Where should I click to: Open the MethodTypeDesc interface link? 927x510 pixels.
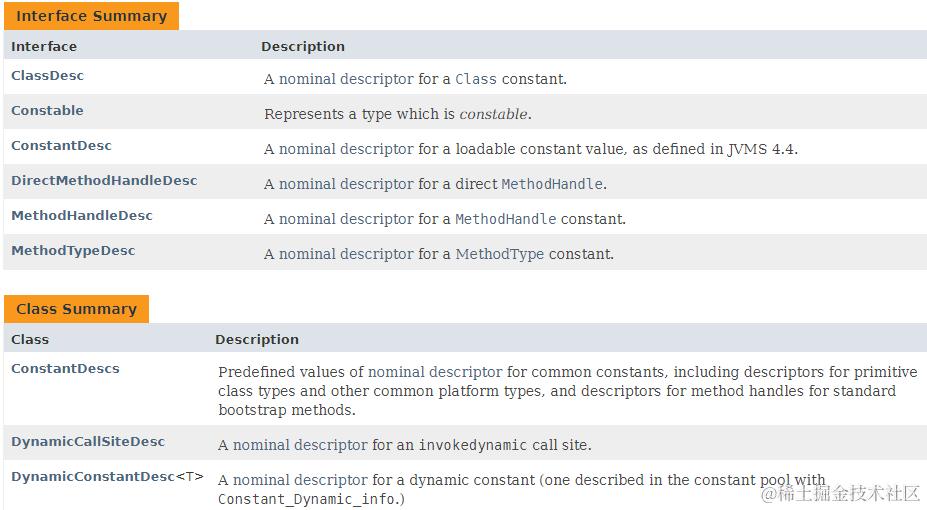(73, 251)
